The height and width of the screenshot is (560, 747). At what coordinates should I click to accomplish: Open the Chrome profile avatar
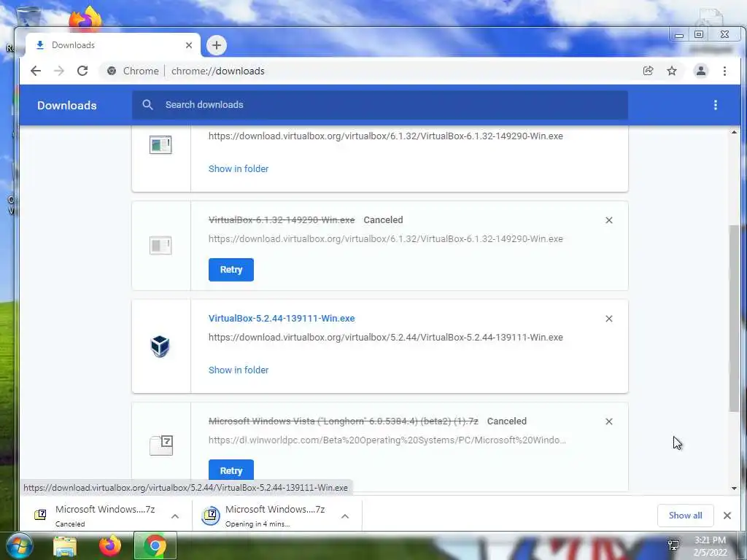(701, 71)
